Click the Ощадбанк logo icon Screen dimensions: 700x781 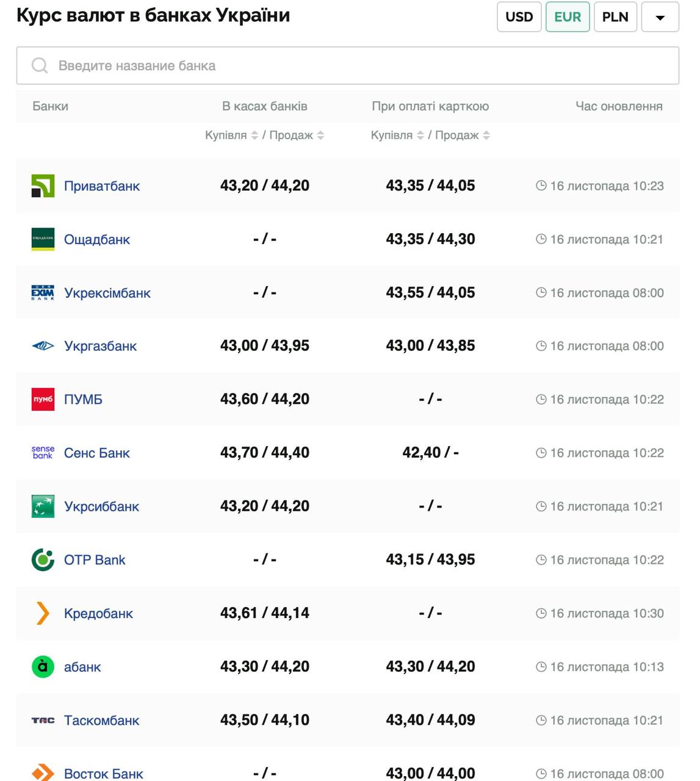point(43,239)
